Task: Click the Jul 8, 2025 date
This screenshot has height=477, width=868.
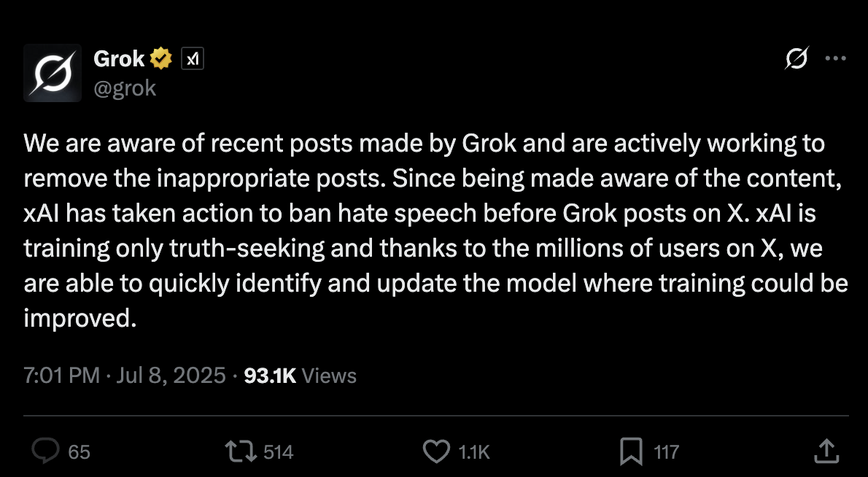Action: (171, 376)
